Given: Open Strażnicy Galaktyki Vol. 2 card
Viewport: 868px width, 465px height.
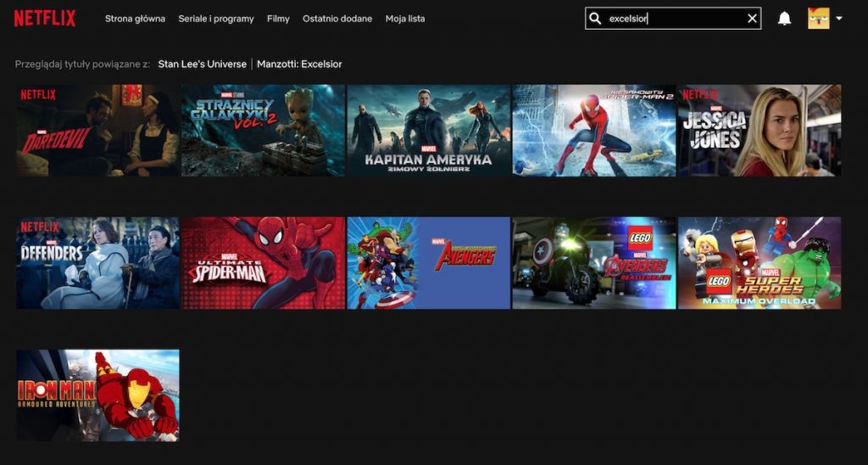Looking at the screenshot, I should point(263,130).
